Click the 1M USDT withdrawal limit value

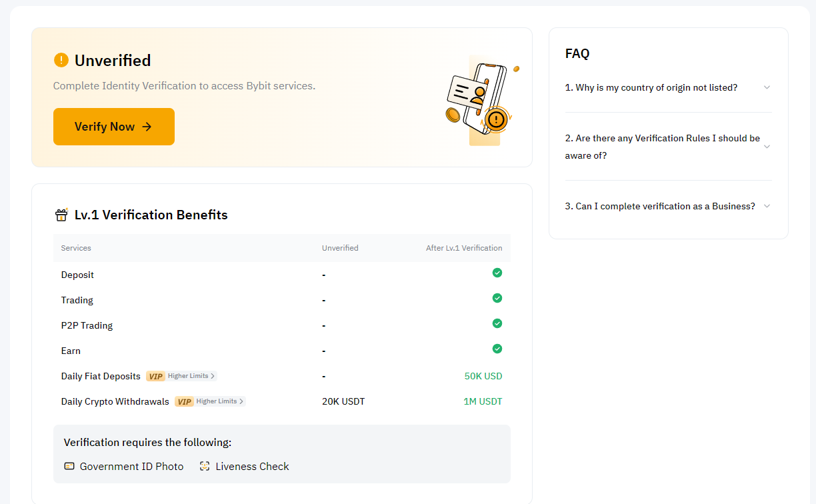click(x=483, y=401)
